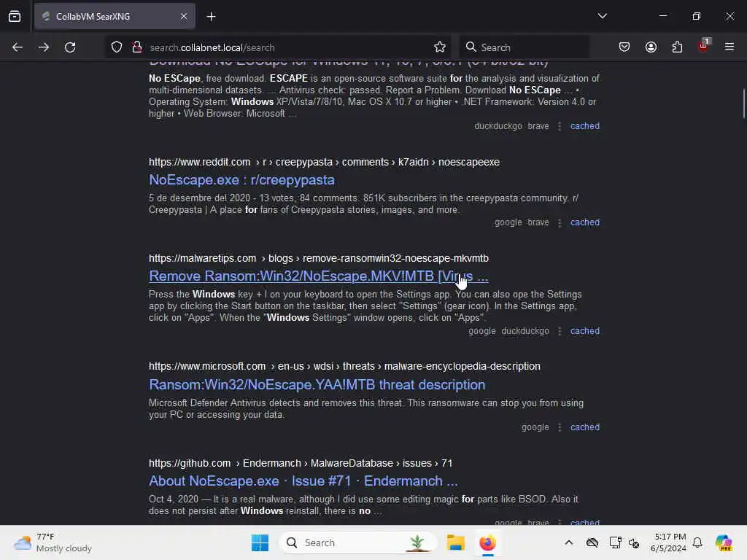Open File Explorer from the taskbar
Screen dimensions: 747x560
click(455, 542)
